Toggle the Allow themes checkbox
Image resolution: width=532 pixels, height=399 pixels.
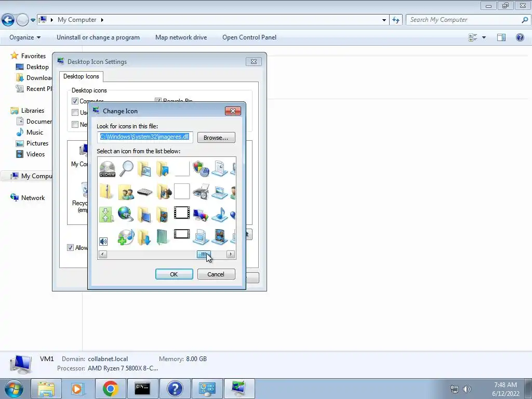[70, 248]
